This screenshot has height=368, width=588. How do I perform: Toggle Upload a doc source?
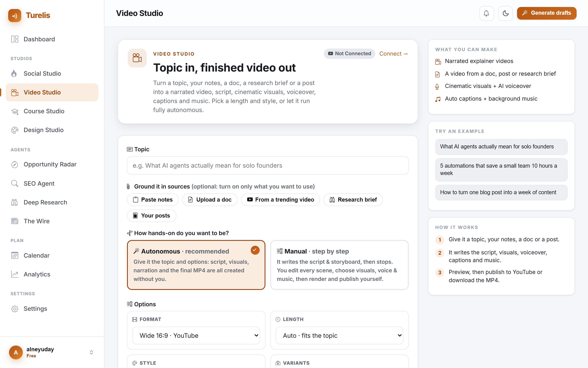[x=210, y=200]
